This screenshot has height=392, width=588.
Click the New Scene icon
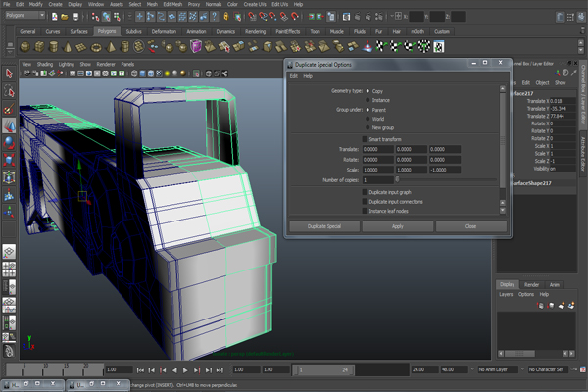pyautogui.click(x=55, y=17)
